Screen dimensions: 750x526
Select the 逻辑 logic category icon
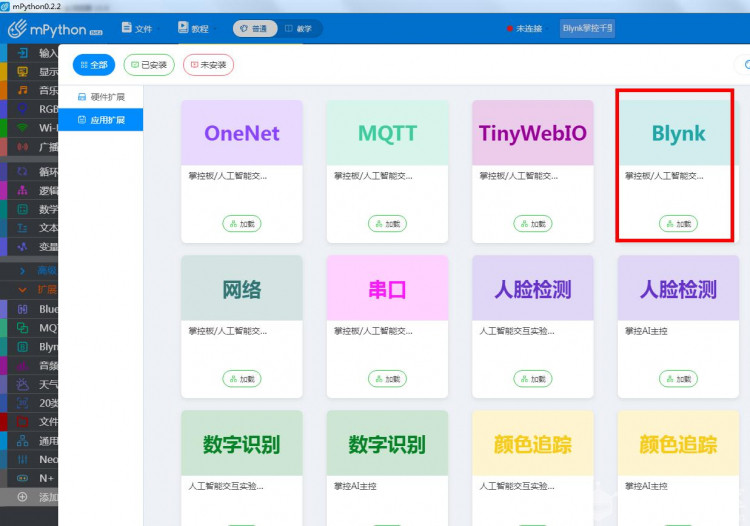22,190
